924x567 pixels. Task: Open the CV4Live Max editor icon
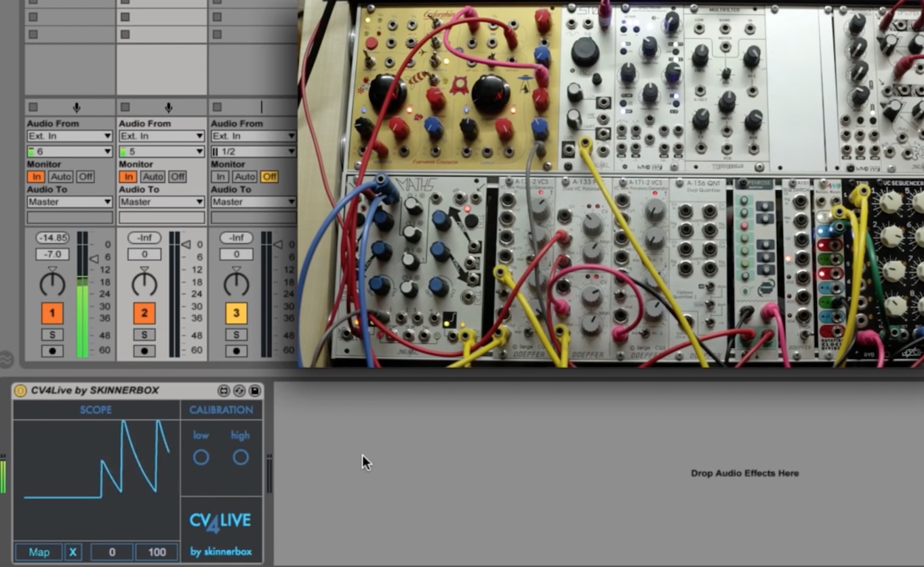tap(224, 391)
